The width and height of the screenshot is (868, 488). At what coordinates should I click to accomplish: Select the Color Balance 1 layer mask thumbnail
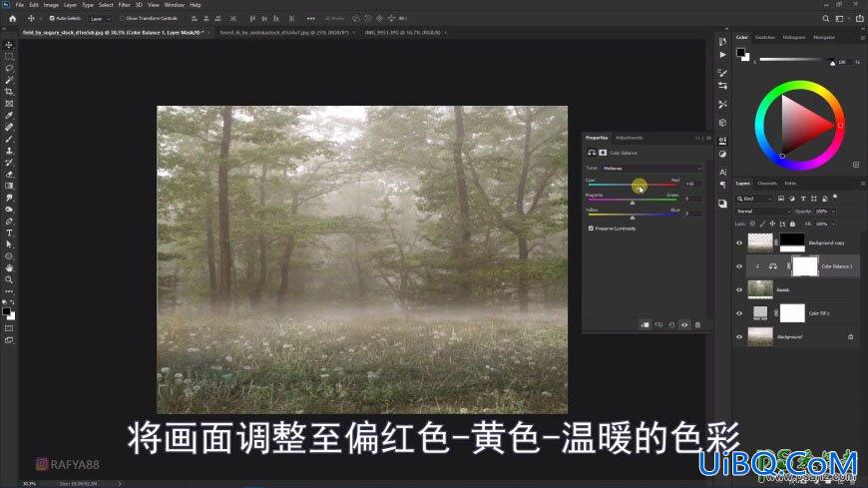click(x=805, y=266)
